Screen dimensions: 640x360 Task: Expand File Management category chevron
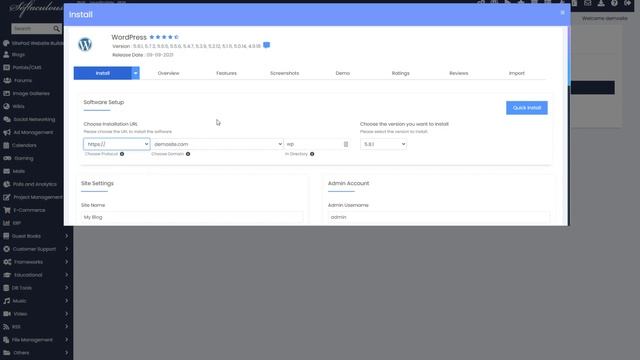point(67,340)
